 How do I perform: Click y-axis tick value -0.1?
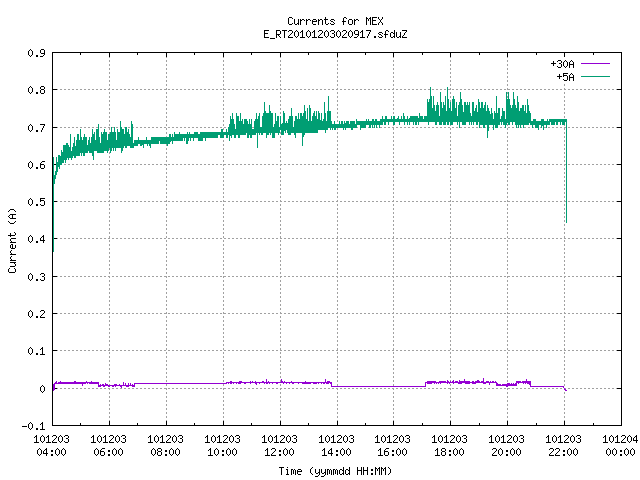[x=33, y=426]
